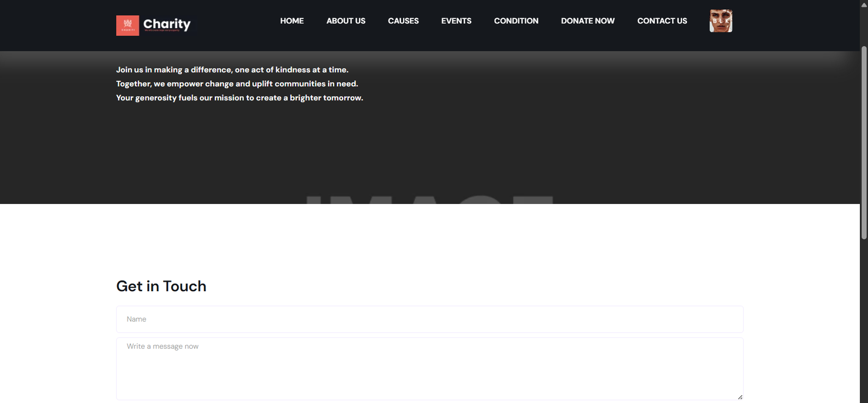This screenshot has width=868, height=403.
Task: Click the DONATE NOW link
Action: (588, 21)
